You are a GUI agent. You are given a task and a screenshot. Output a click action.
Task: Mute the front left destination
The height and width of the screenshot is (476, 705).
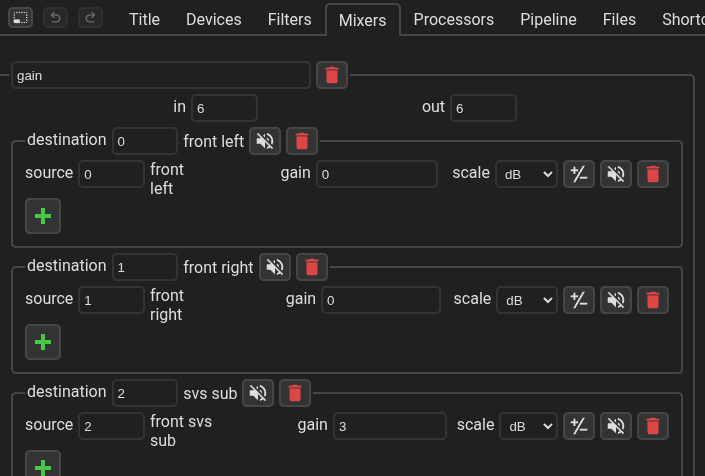pos(265,141)
